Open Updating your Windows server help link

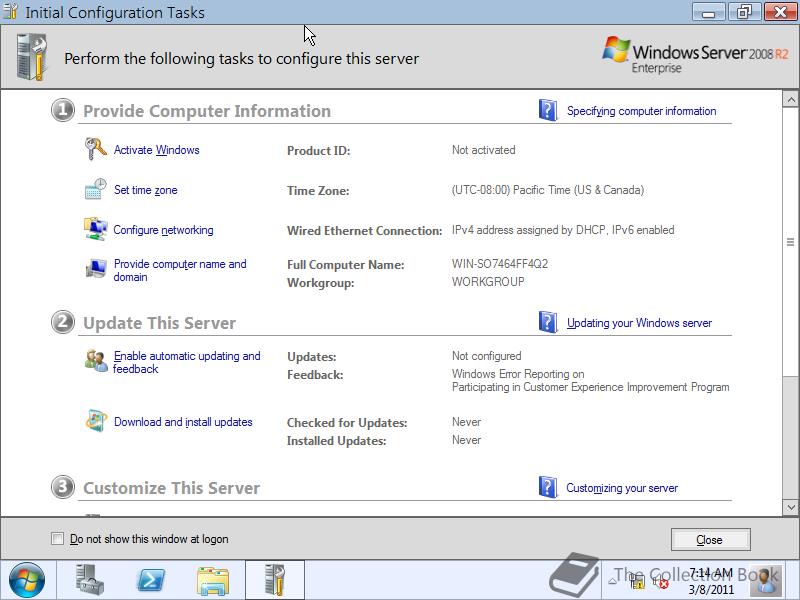639,322
